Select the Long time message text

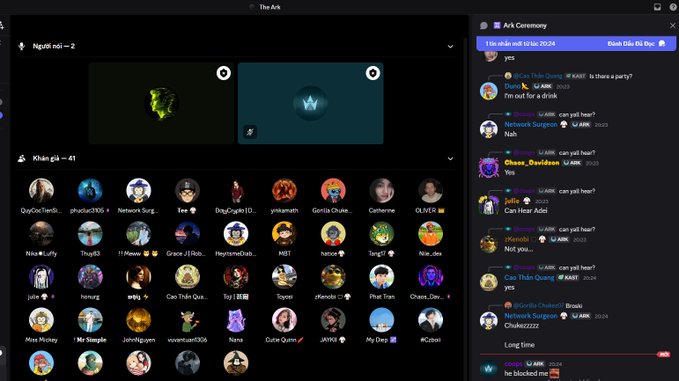[x=519, y=345]
